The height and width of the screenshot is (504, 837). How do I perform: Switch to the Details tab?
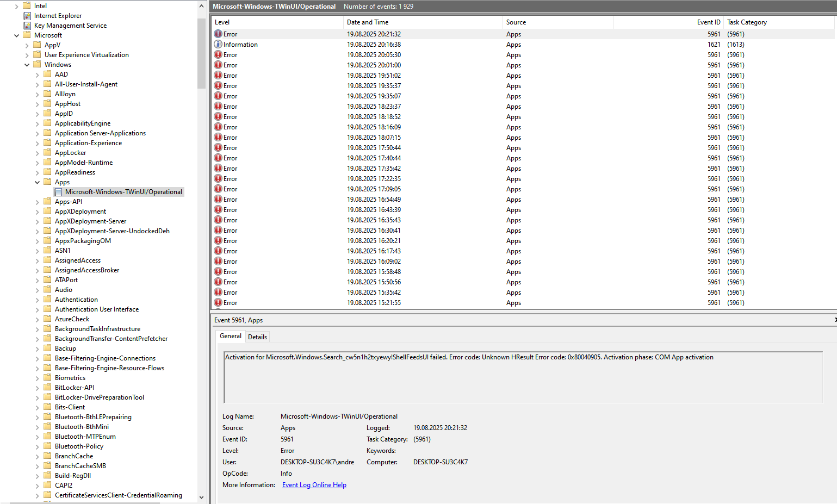[x=257, y=337]
